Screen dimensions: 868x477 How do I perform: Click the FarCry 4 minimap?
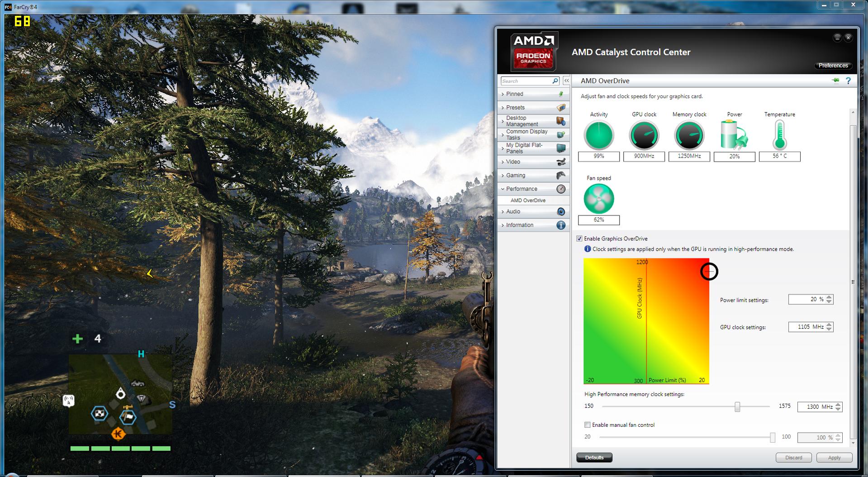(x=120, y=394)
